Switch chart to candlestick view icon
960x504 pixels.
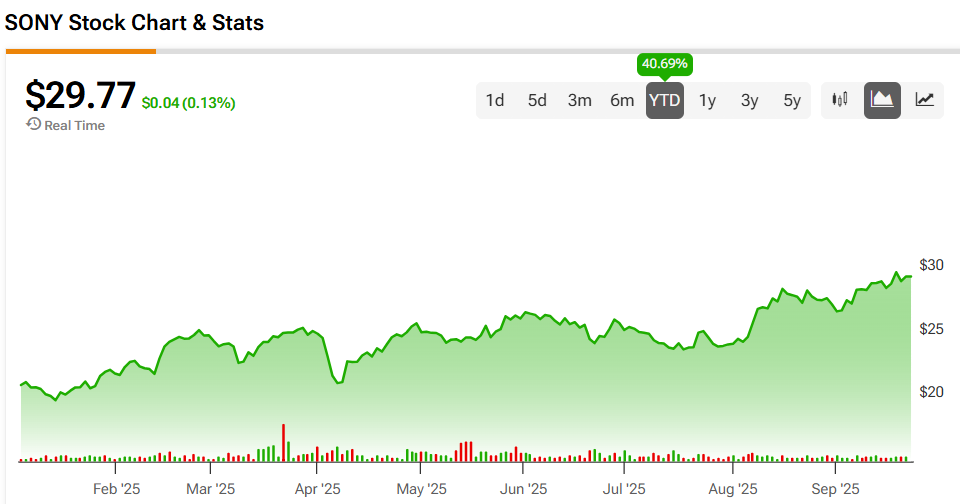click(840, 100)
